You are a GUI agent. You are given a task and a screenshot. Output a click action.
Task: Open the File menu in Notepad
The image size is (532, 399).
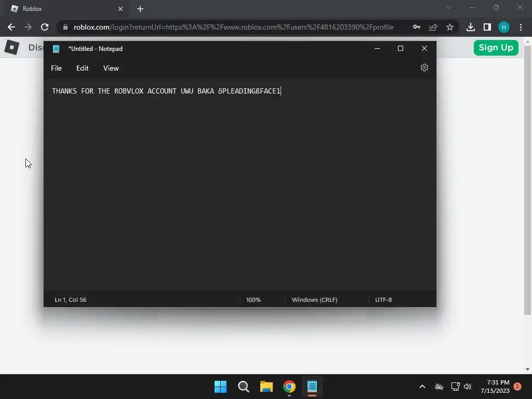tap(56, 68)
